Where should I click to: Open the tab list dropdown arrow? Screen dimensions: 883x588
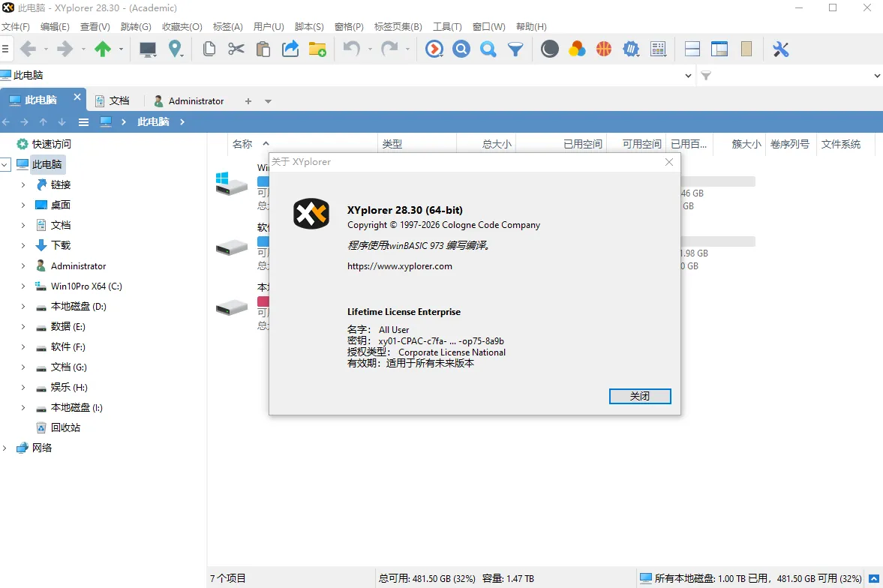click(x=268, y=100)
